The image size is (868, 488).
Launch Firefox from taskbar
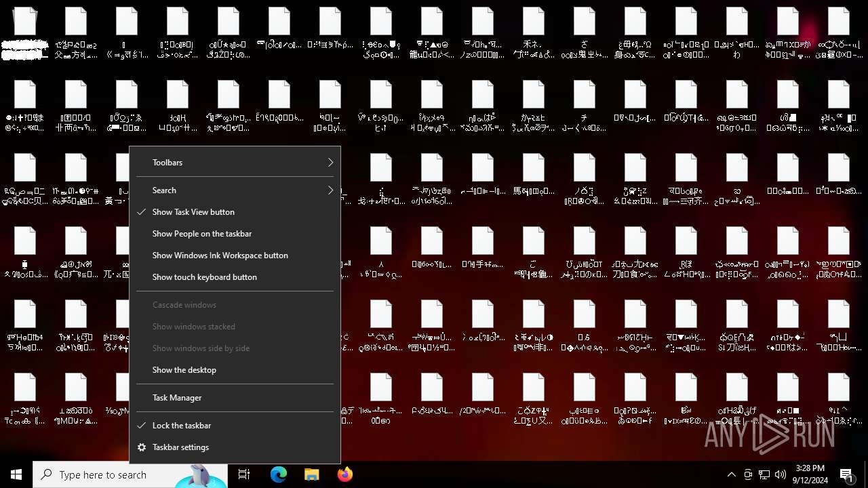344,474
